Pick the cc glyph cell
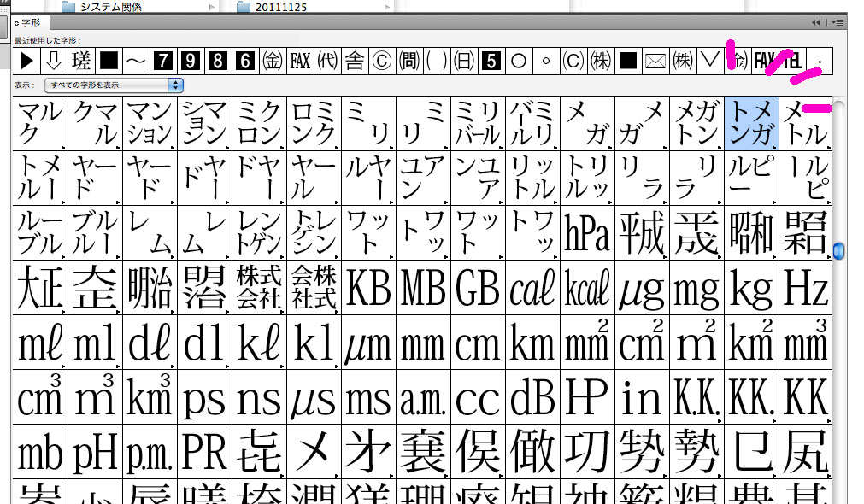864x504 pixels. click(x=478, y=396)
